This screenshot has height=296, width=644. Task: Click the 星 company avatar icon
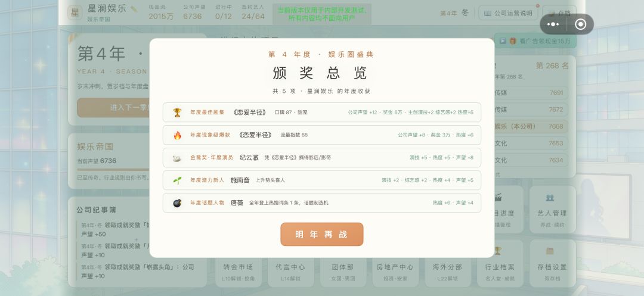click(75, 13)
